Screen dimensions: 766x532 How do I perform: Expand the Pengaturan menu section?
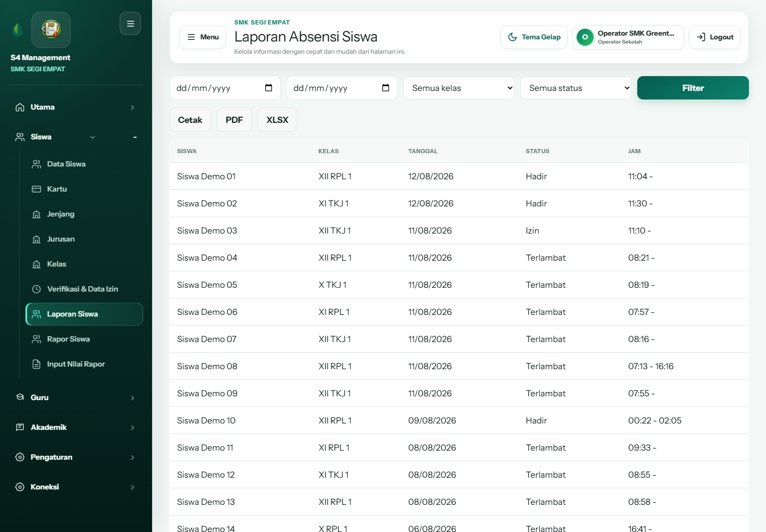(76, 457)
